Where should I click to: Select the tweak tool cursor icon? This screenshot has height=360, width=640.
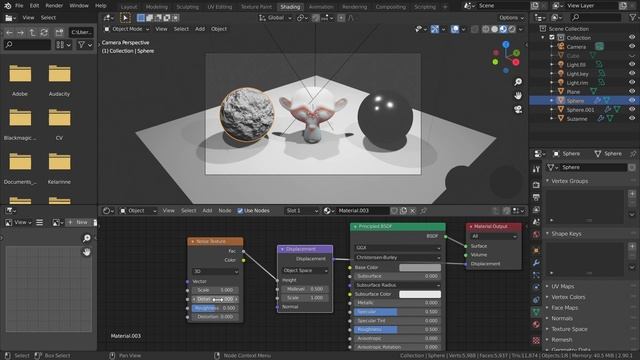pyautogui.click(x=125, y=18)
